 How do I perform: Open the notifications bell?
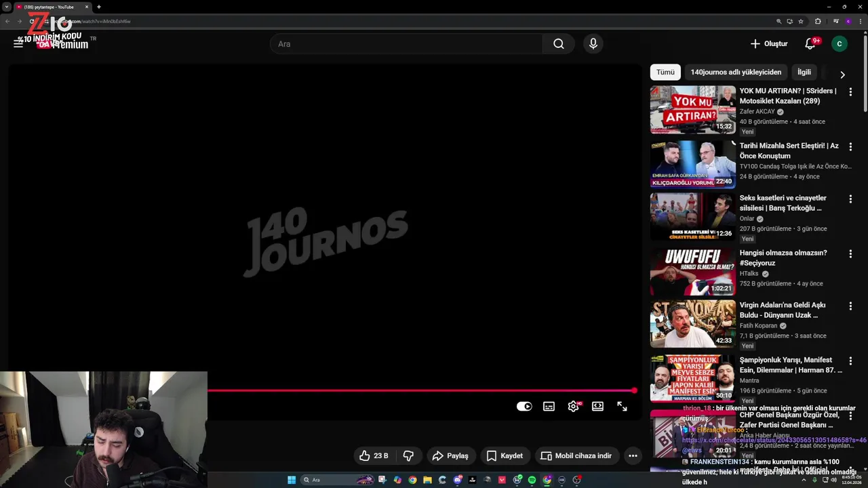(810, 44)
